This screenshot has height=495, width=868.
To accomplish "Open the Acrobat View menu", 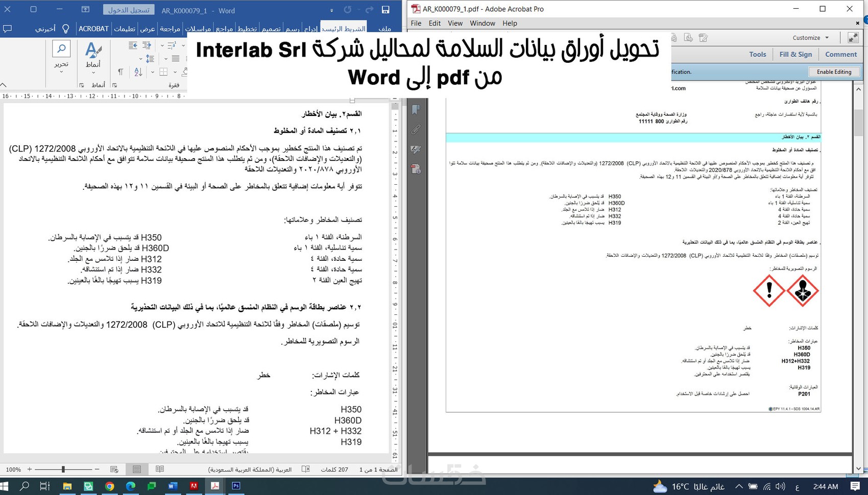I will tap(455, 23).
